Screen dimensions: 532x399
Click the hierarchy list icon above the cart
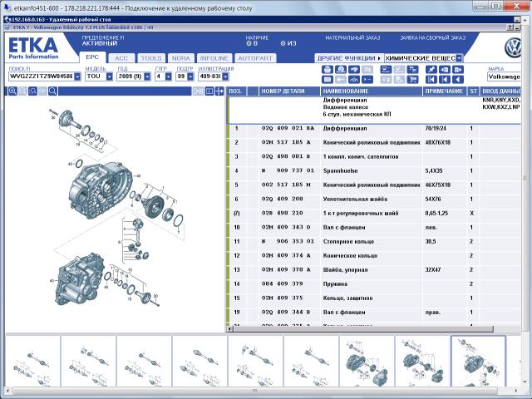coord(412,70)
